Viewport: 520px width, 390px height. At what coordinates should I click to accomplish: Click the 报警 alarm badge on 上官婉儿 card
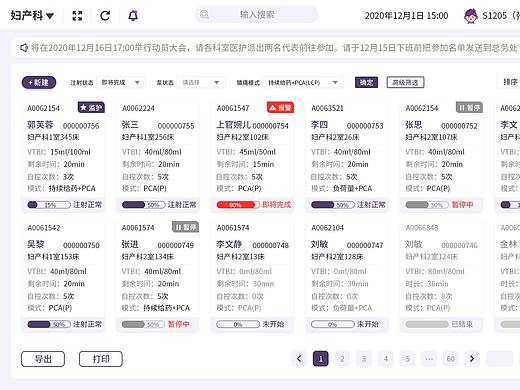click(280, 107)
